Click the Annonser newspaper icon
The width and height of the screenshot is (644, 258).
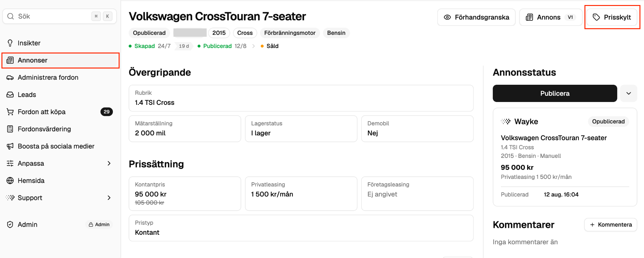click(x=10, y=60)
